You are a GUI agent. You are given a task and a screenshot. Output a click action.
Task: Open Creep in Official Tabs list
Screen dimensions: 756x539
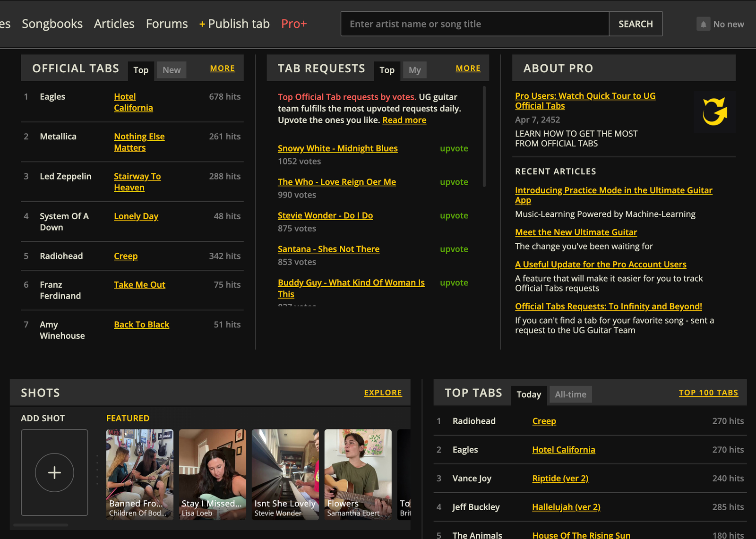click(x=126, y=256)
